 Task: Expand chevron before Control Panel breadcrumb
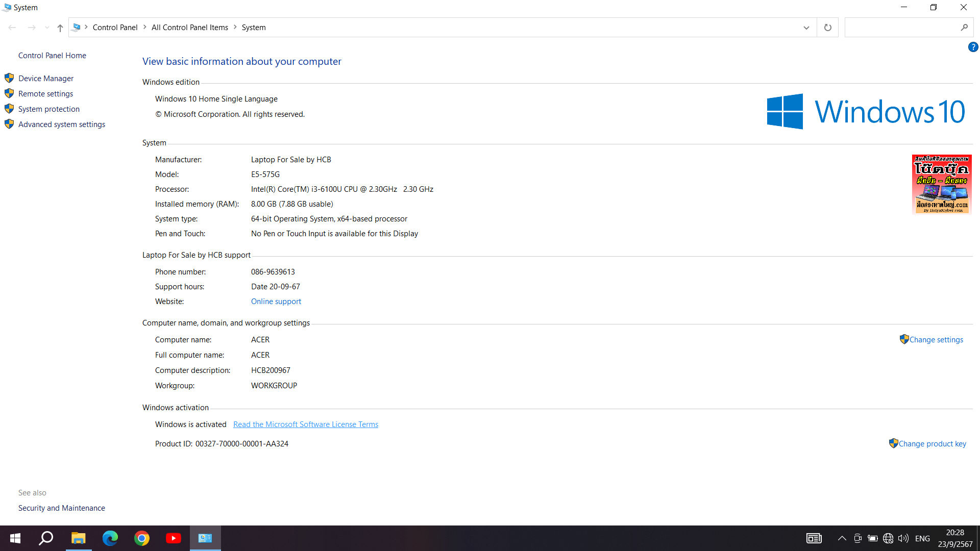click(86, 27)
